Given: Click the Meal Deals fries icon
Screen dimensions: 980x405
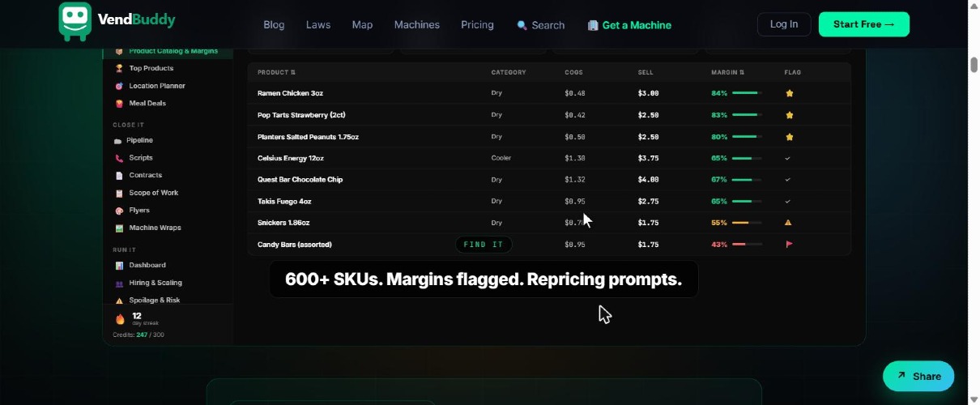Looking at the screenshot, I should [119, 104].
